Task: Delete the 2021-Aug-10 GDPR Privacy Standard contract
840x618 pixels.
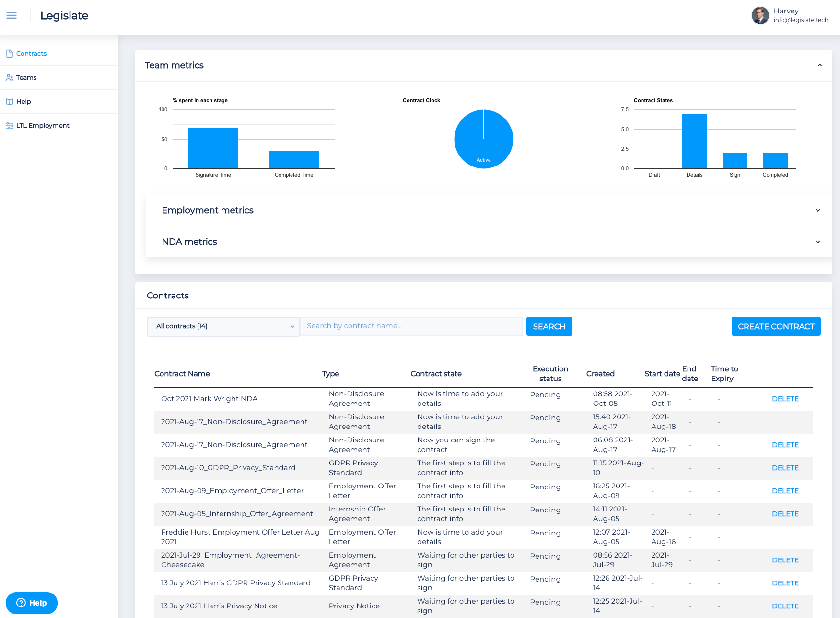Action: tap(785, 468)
